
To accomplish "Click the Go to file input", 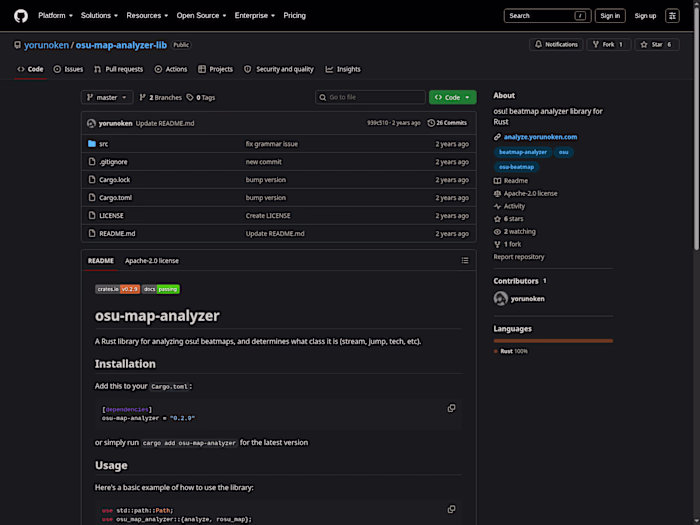I will coord(370,97).
